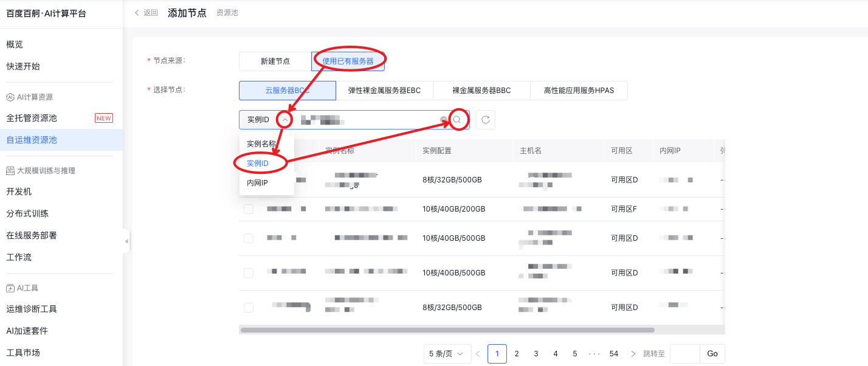Go to next page with right arrow
Screen dimensions: 868x366
[633, 354]
